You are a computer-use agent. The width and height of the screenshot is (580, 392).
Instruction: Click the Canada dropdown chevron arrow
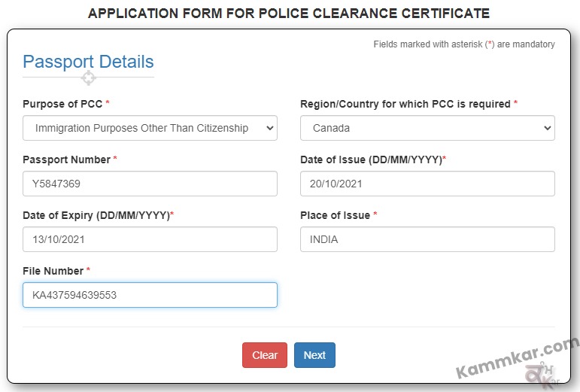point(547,128)
